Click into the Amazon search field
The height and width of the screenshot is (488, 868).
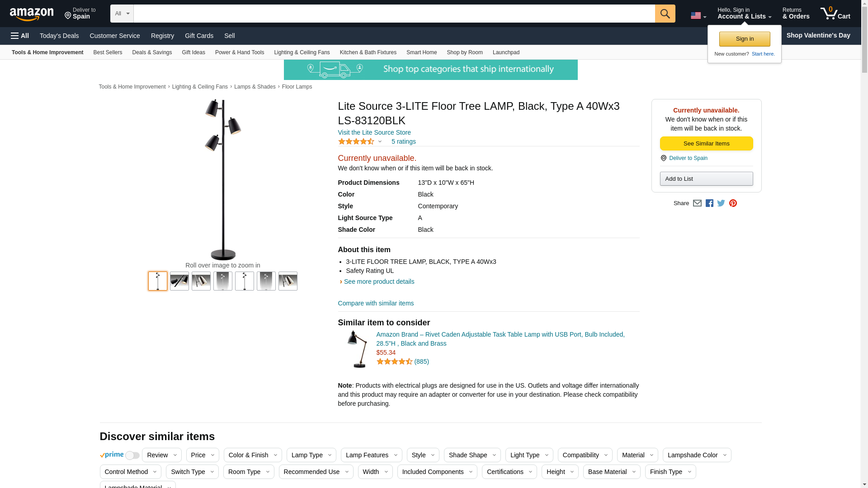tap(393, 14)
